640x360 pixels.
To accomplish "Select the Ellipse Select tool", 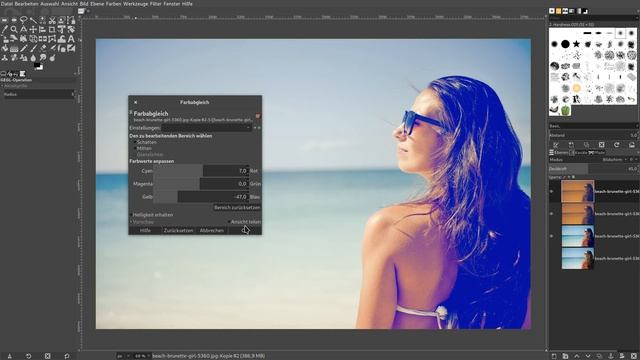I will [14, 20].
